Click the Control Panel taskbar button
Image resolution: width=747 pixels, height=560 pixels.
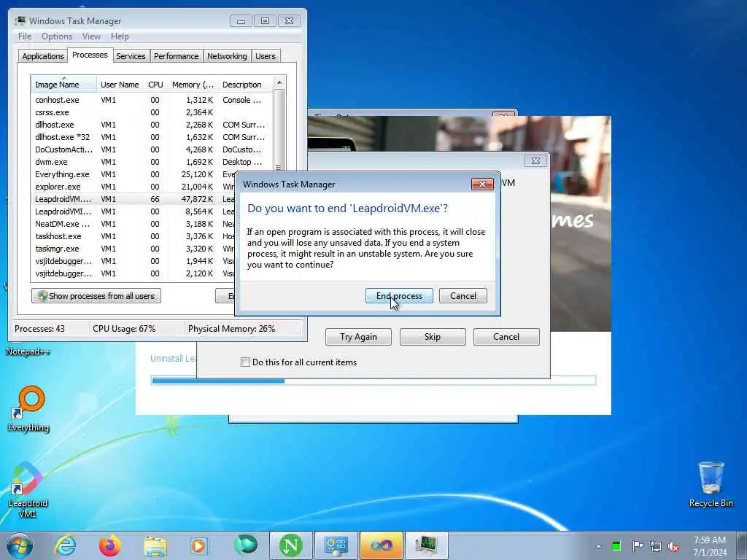[x=336, y=545]
